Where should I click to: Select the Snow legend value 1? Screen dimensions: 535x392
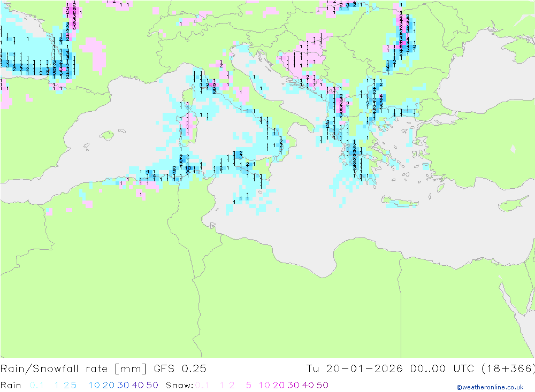point(222,385)
